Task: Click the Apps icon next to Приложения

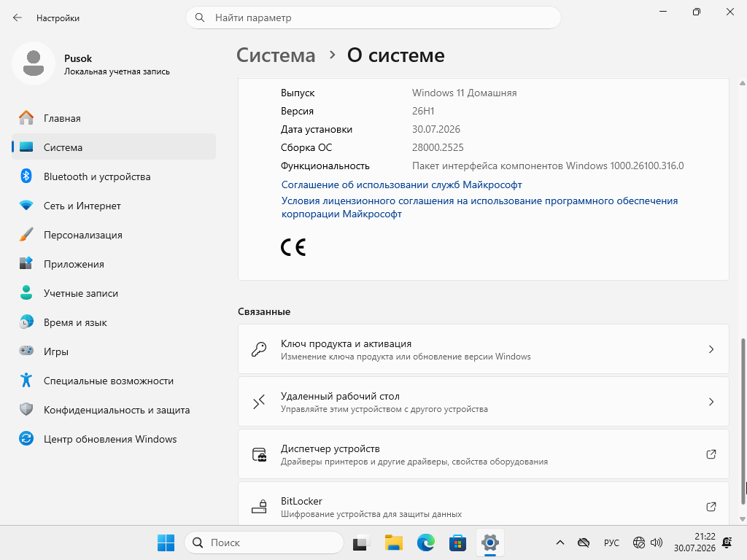Action: [x=26, y=263]
